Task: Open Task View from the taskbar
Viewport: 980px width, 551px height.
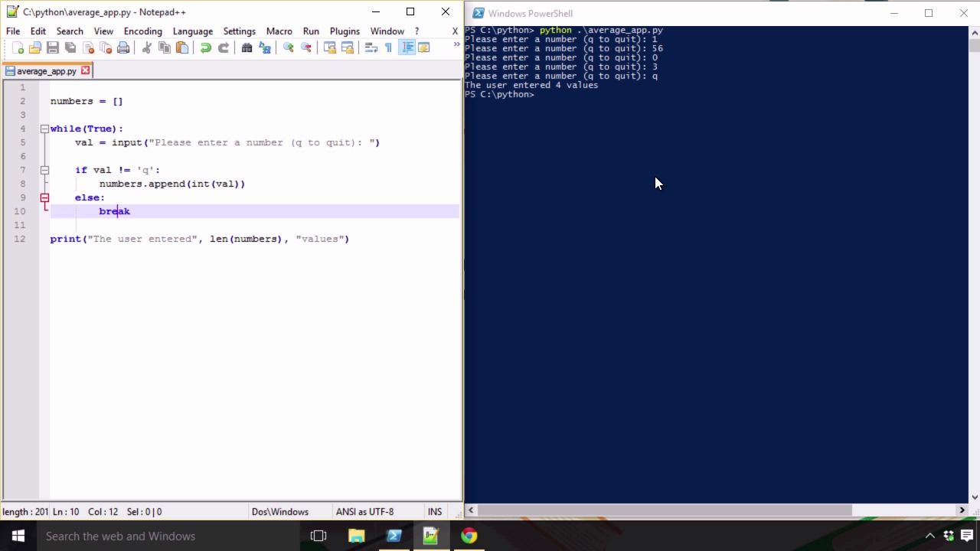Action: pyautogui.click(x=318, y=536)
